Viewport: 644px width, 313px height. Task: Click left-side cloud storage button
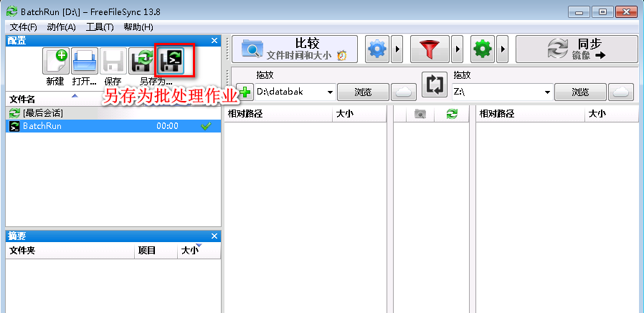click(x=404, y=92)
